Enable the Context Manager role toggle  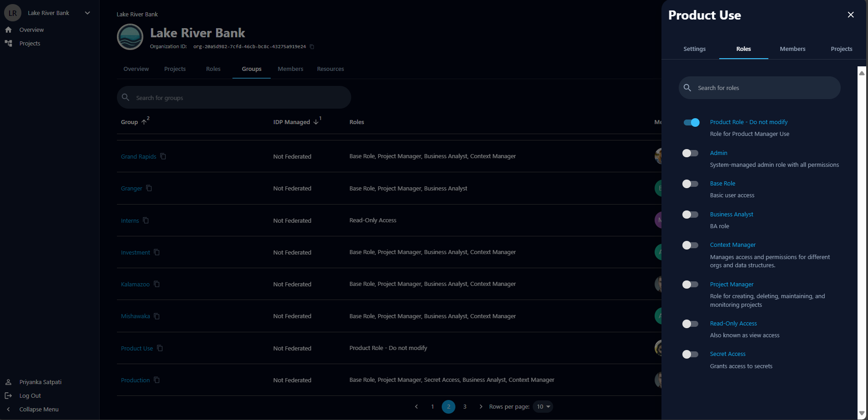[x=690, y=245]
